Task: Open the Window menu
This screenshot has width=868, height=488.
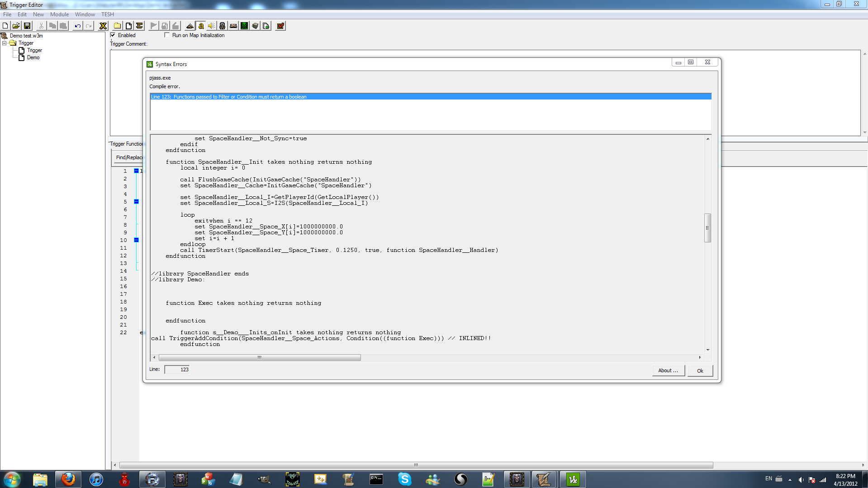Action: pyautogui.click(x=85, y=14)
